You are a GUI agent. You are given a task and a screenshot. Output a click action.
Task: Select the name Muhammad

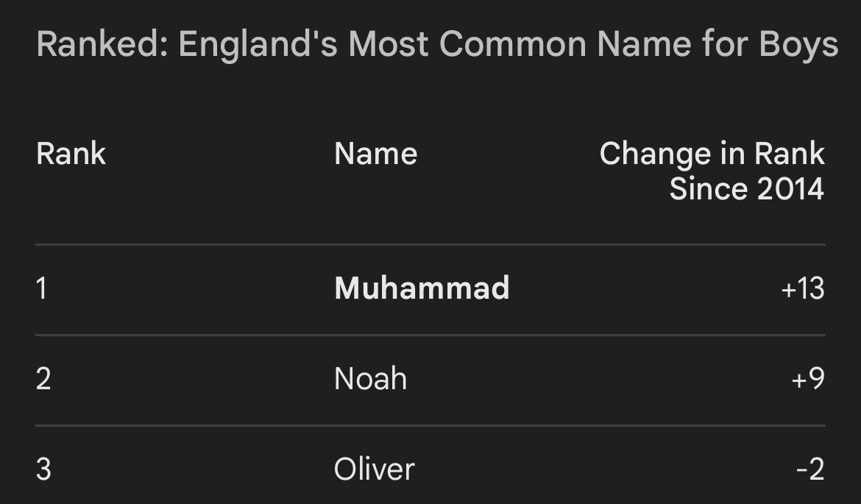coord(422,288)
